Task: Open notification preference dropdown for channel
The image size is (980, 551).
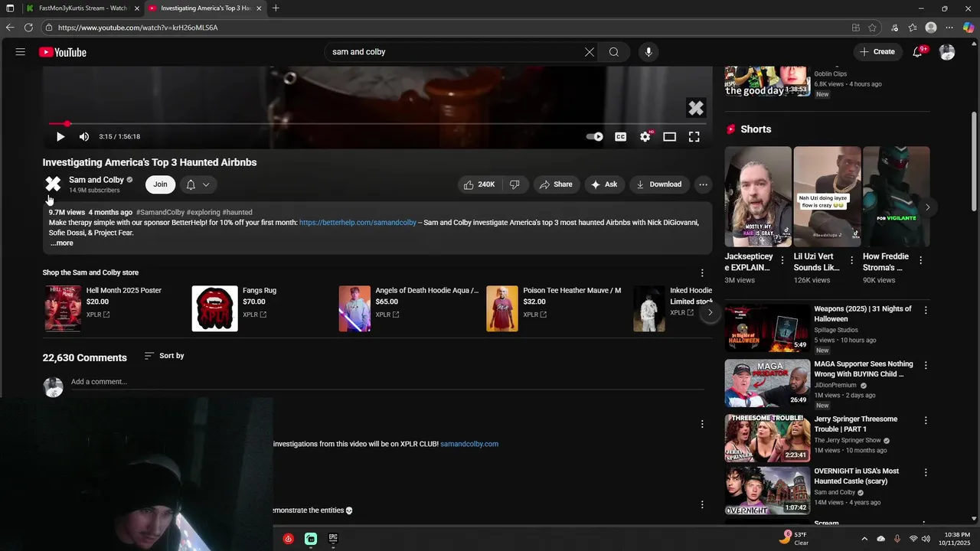Action: point(198,184)
